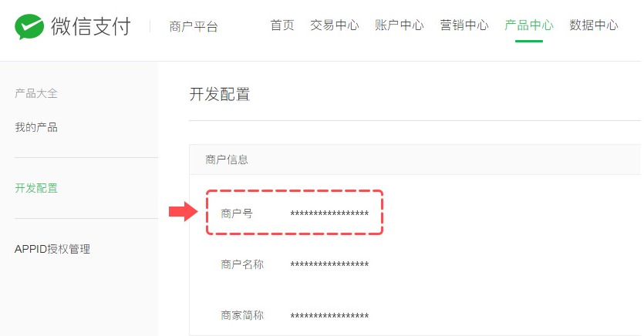Select 我的产品 in left sidebar

[36, 127]
